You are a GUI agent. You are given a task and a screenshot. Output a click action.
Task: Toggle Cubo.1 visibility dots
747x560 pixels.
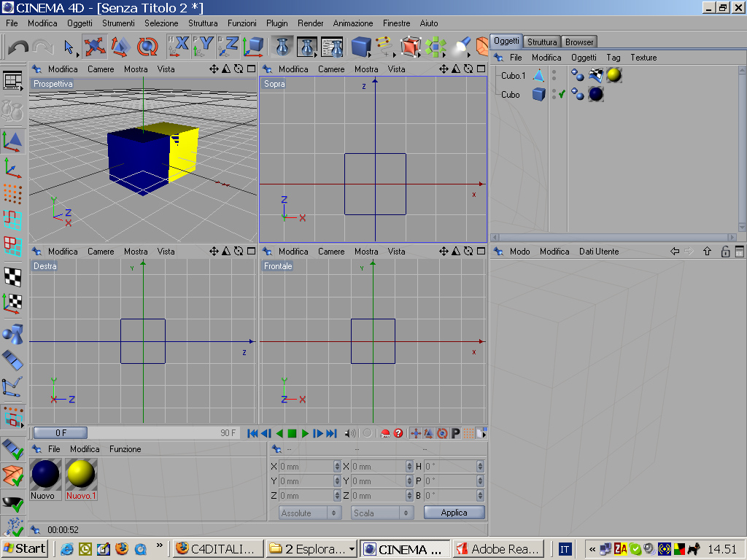554,75
